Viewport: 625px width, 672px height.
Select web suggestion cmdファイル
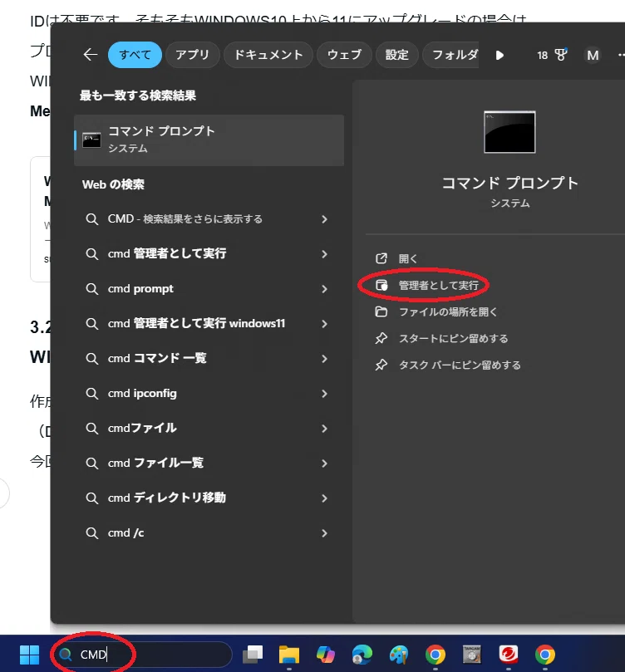tap(209, 428)
